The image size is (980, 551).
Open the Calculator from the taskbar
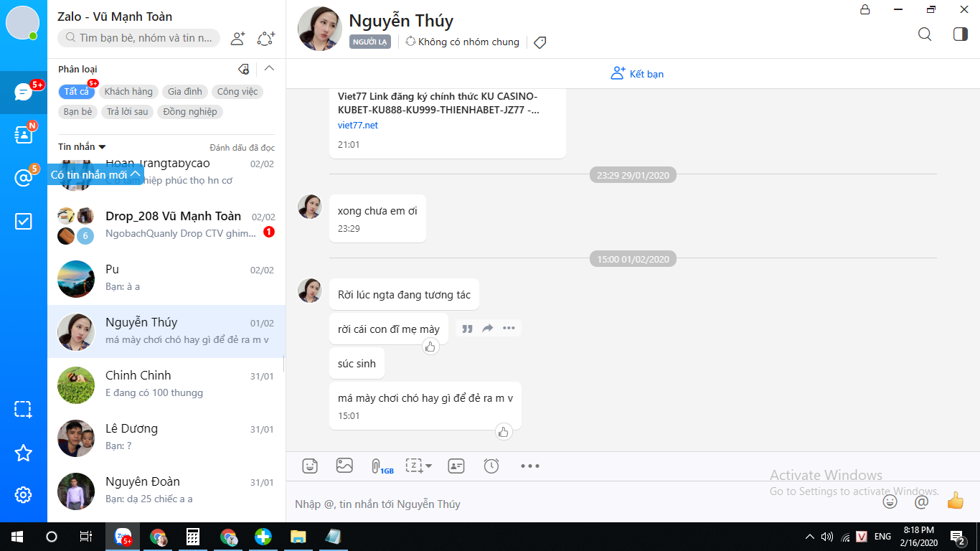tap(193, 537)
